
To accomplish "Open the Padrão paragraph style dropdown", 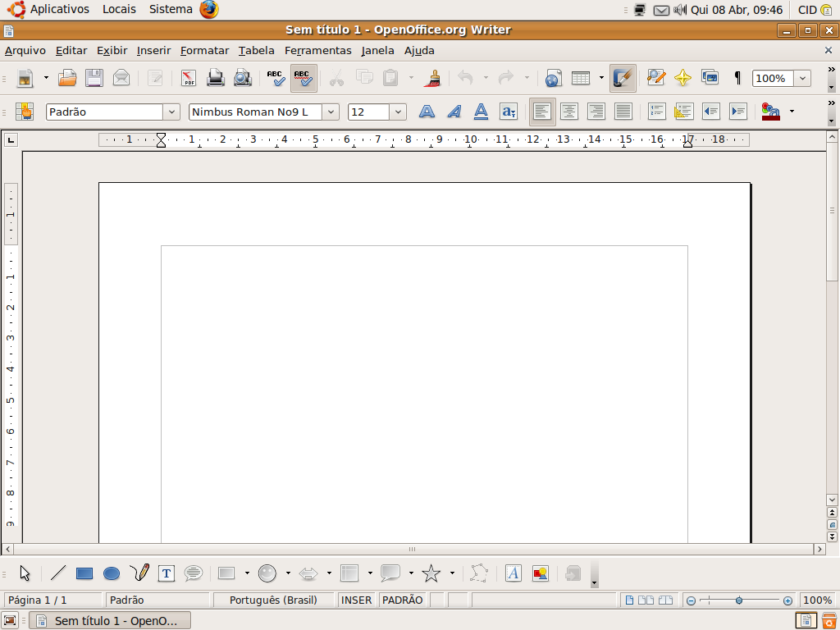I will pos(171,112).
